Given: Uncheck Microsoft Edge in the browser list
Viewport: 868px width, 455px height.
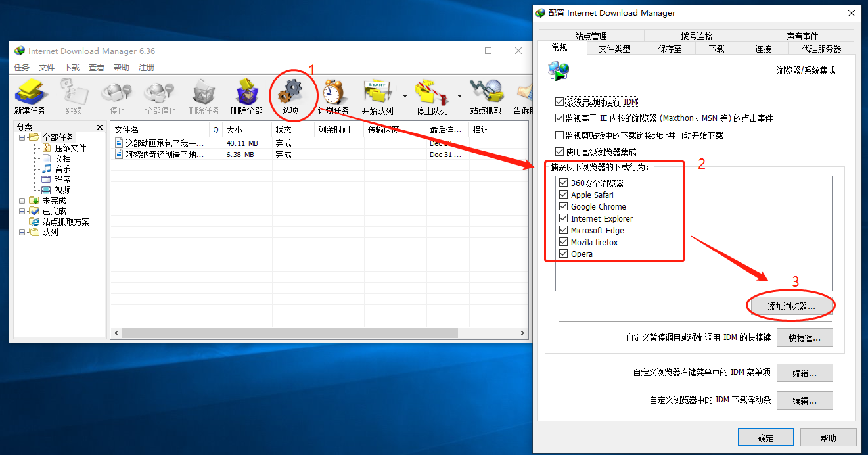Looking at the screenshot, I should 563,230.
